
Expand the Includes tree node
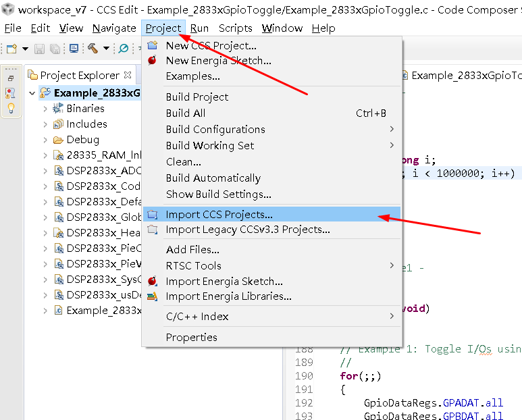pos(45,124)
